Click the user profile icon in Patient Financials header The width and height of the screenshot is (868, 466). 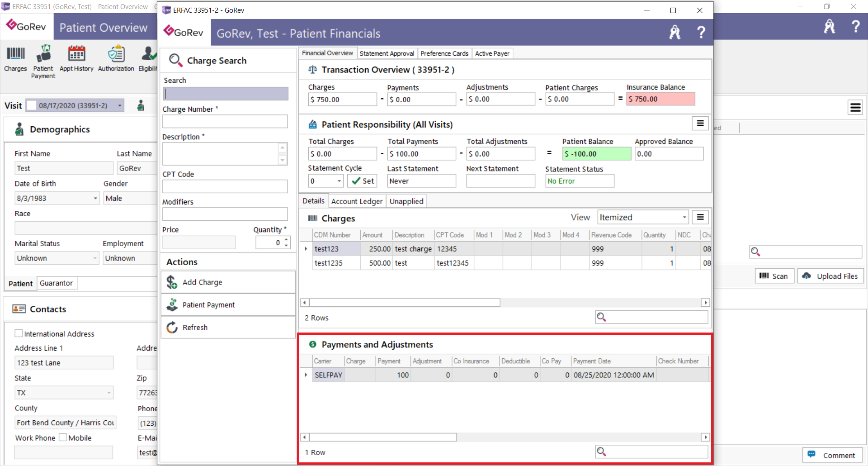point(675,33)
